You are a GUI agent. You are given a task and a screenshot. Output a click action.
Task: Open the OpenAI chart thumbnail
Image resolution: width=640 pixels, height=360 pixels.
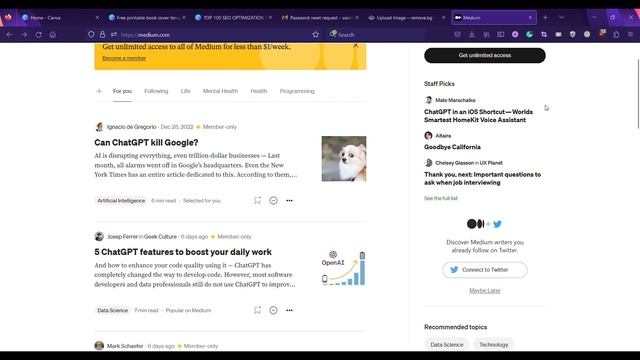pos(344,268)
